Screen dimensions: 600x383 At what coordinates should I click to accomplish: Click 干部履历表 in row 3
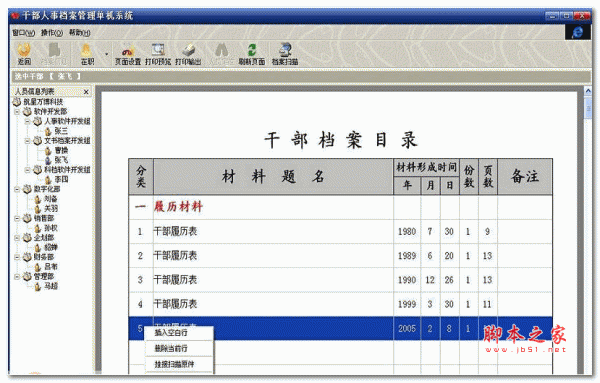175,280
